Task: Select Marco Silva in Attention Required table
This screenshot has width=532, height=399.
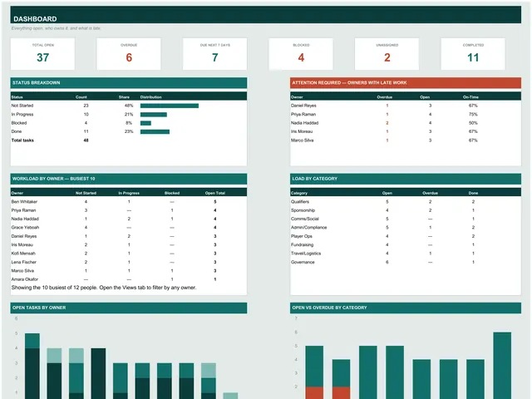Action: [x=303, y=140]
